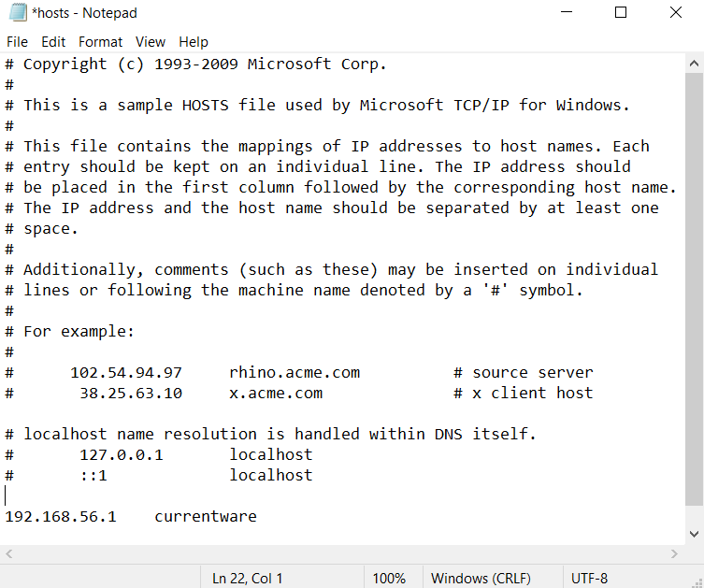
Task: Click the vertical scrollbar down arrow
Action: click(x=694, y=534)
